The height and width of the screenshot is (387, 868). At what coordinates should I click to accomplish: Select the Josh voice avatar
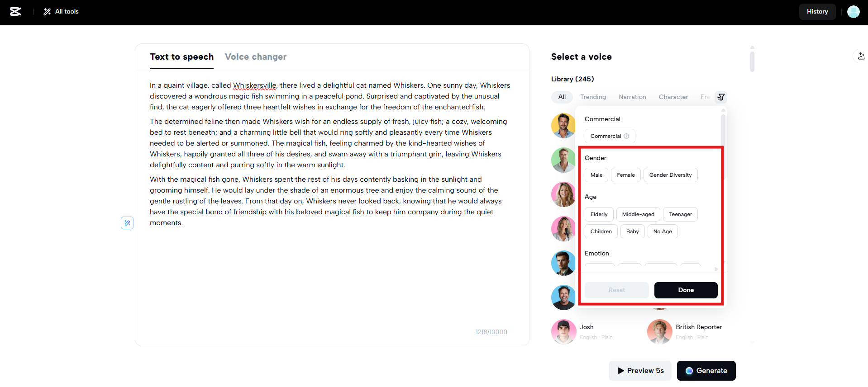tap(563, 331)
